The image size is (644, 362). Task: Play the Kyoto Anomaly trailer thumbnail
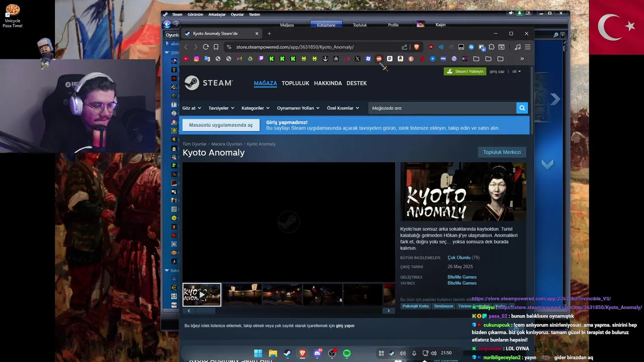(x=202, y=295)
